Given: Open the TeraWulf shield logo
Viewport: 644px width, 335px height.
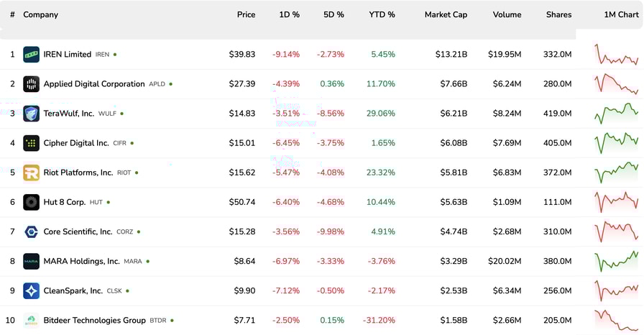Looking at the screenshot, I should click(31, 114).
